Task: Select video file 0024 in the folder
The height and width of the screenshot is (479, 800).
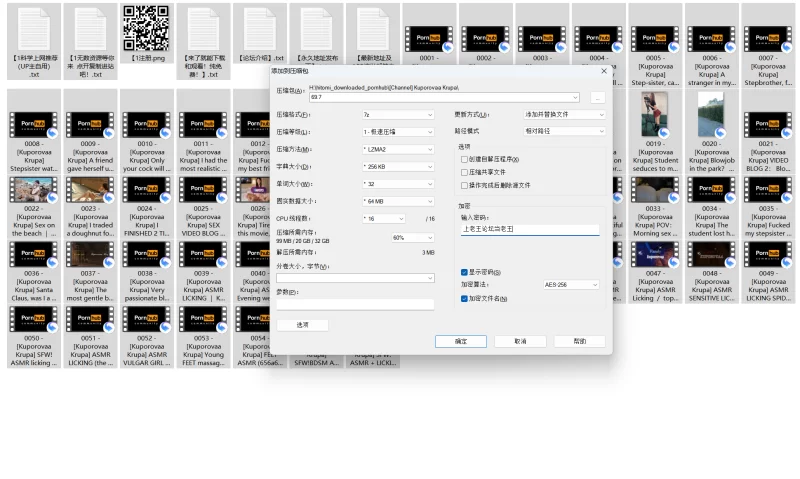Action: (147, 207)
